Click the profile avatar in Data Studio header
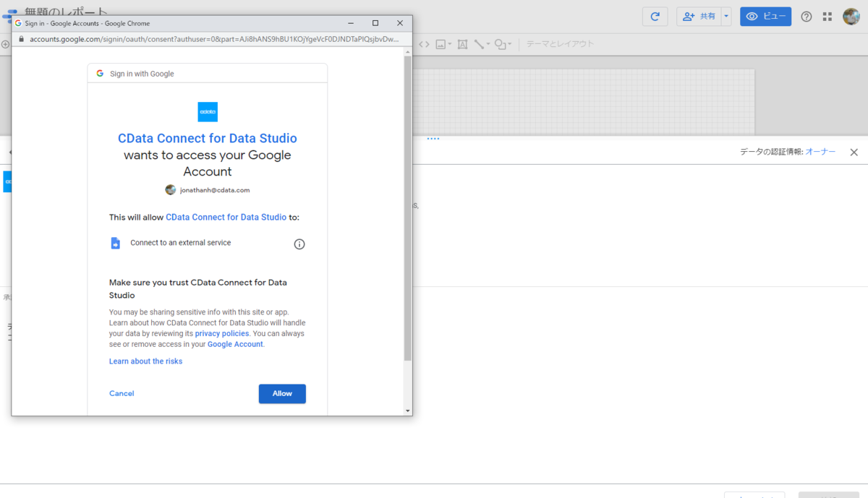Viewport: 868px width, 498px height. pyautogui.click(x=851, y=17)
